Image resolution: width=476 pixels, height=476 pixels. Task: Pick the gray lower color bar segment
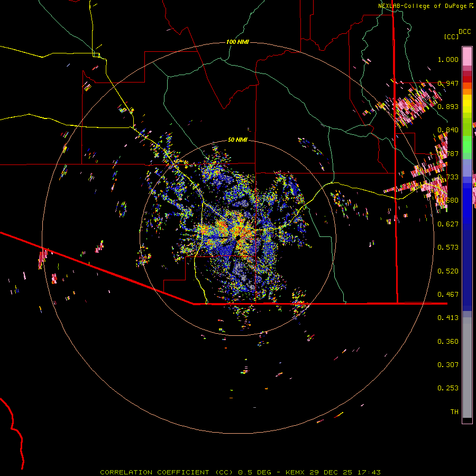pos(467,368)
